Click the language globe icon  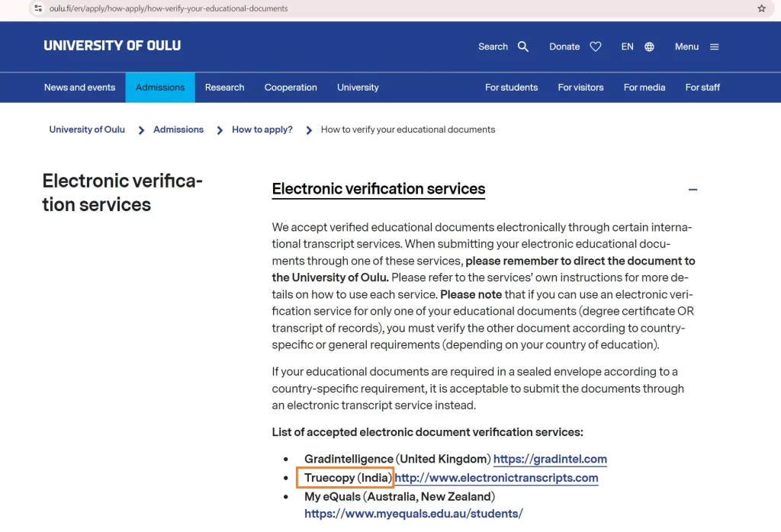click(649, 46)
